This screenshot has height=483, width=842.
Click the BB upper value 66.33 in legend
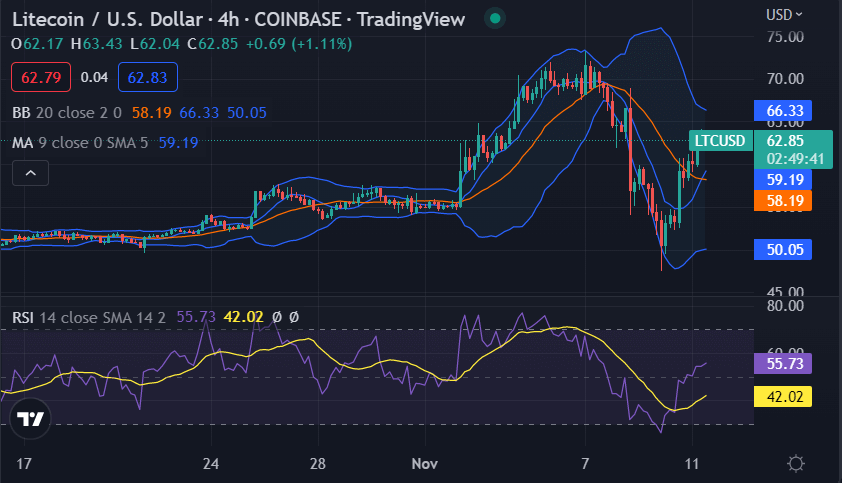pos(199,113)
